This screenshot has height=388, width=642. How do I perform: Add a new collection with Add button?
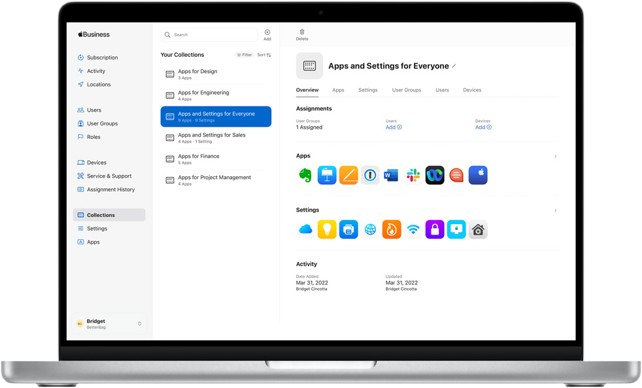tap(267, 34)
